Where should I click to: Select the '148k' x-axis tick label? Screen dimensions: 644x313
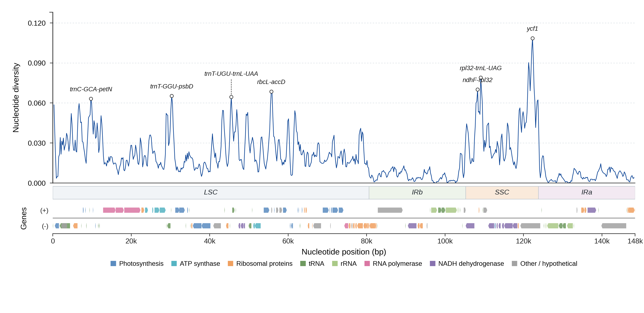635,241
